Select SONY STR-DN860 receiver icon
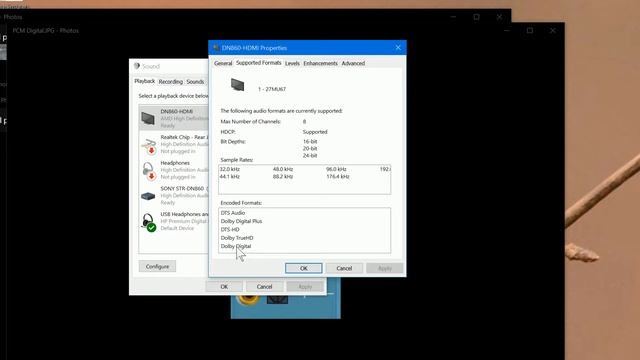This screenshot has width=640, height=360. click(x=148, y=196)
